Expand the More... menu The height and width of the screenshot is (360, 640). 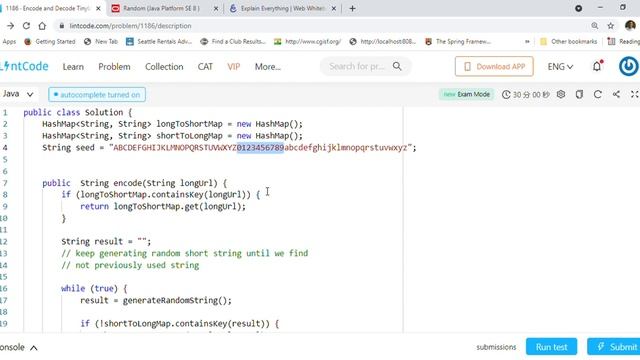point(268,67)
